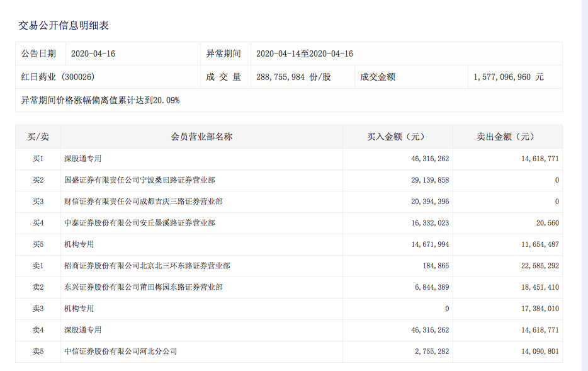
Task: Open 中信证券河北分公司 entry
Action: point(120,351)
